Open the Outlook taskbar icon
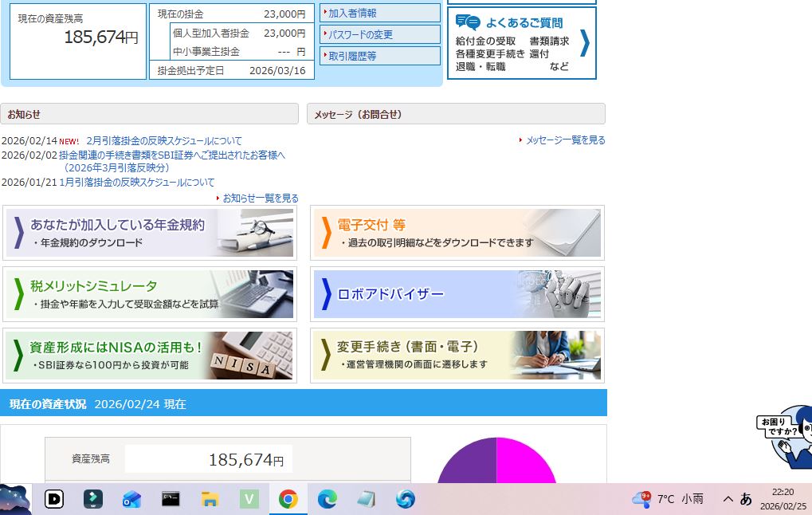Viewport: 812px width, 515px height. pyautogui.click(x=131, y=499)
